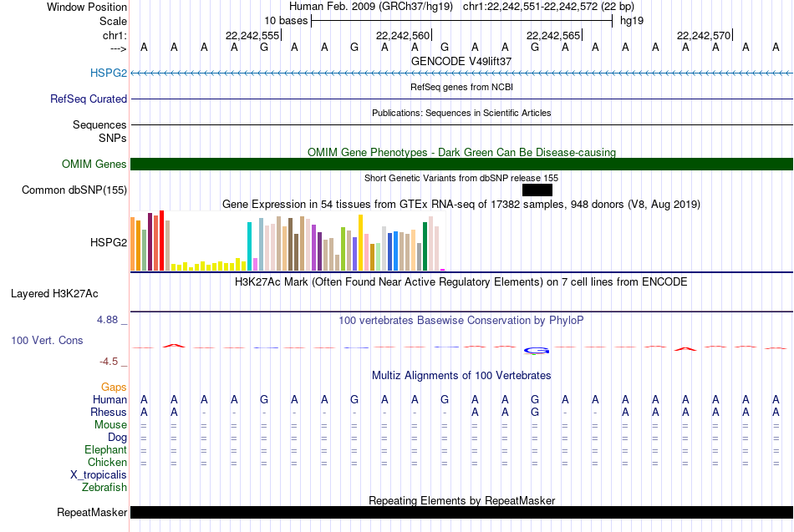794x532 pixels.
Task: Open GENCODE V49lift37 track title
Action: pyautogui.click(x=461, y=61)
